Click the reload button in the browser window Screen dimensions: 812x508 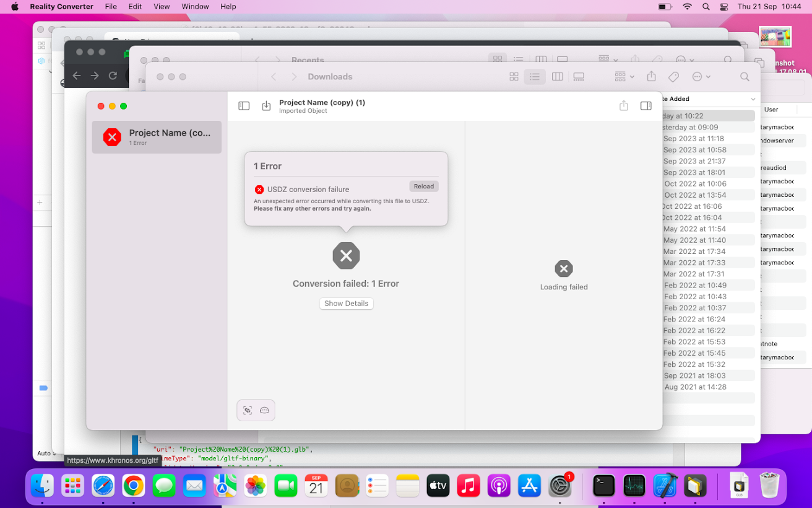click(x=113, y=76)
